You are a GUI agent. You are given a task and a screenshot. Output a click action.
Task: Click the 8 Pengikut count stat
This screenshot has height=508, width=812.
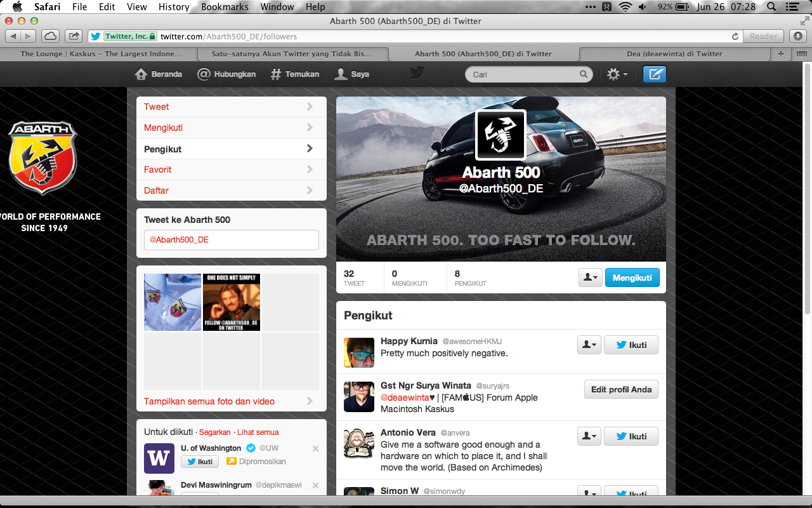coord(471,277)
